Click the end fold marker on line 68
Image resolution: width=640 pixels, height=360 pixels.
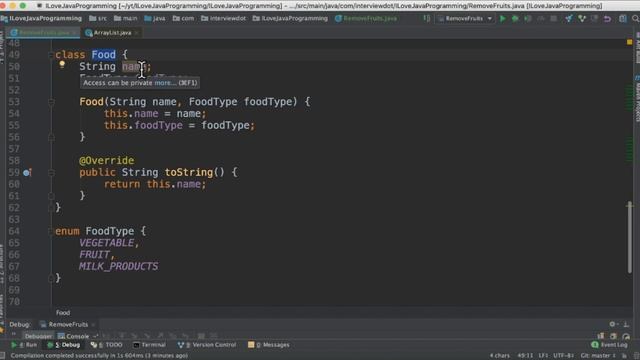tap(51, 278)
